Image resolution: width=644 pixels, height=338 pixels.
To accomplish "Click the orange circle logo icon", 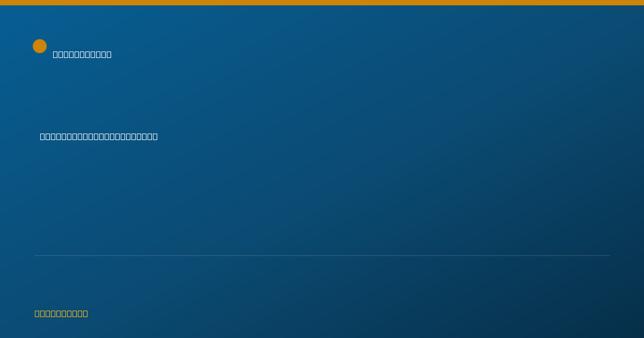I will pos(40,46).
